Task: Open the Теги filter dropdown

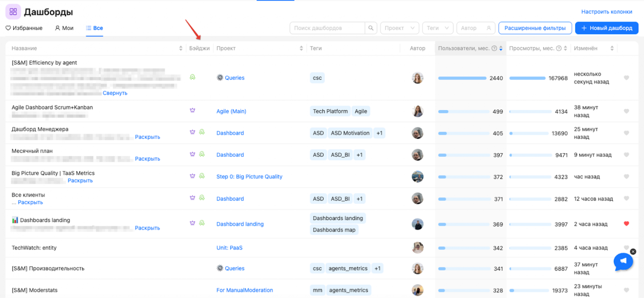Action: tap(438, 28)
